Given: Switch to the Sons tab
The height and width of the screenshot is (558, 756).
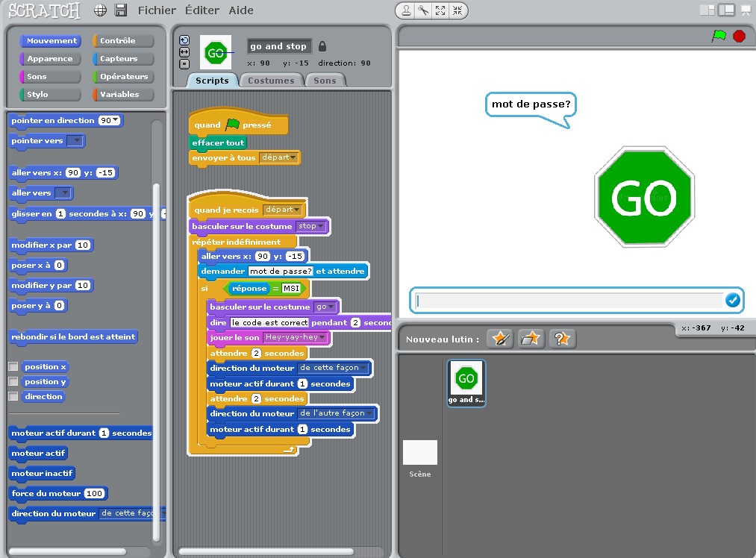Looking at the screenshot, I should [325, 81].
